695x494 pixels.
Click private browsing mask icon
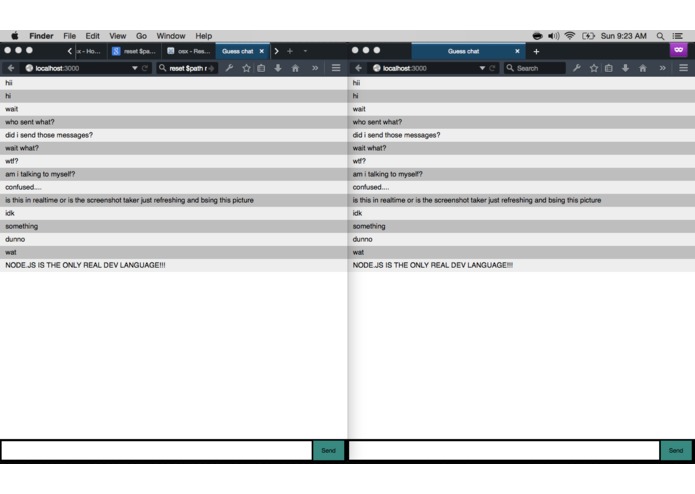[679, 50]
